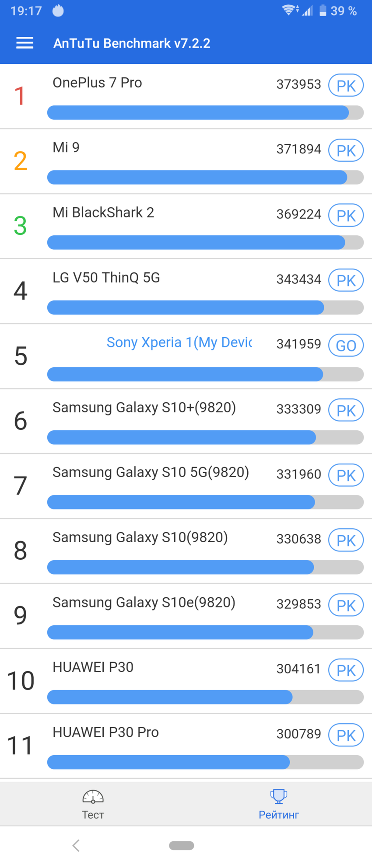Tap the speedometer Test icon
The height and width of the screenshot is (868, 372).
93,796
